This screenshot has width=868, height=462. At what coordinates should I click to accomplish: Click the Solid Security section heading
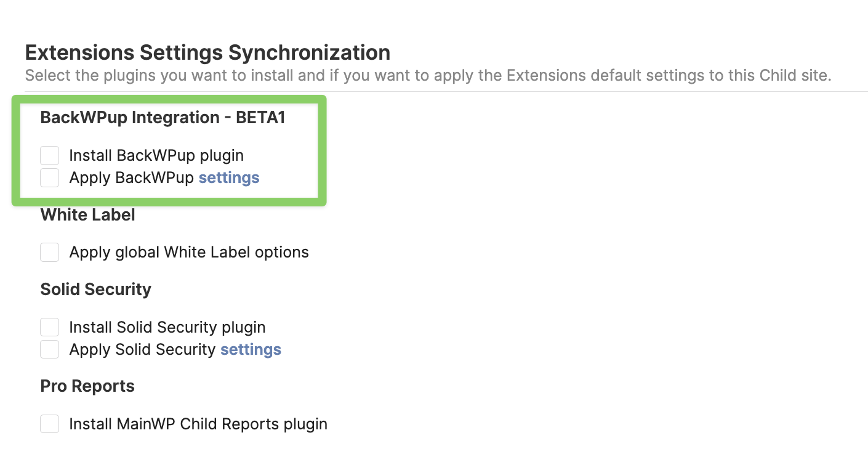point(95,290)
